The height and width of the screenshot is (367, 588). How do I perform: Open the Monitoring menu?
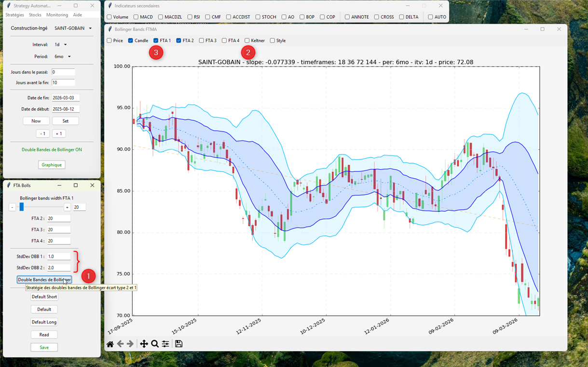click(57, 15)
